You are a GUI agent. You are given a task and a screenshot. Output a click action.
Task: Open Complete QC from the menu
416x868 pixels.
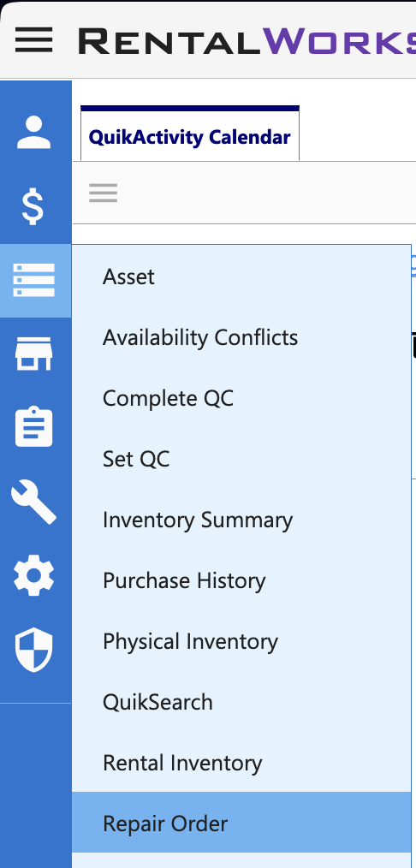coord(241,398)
